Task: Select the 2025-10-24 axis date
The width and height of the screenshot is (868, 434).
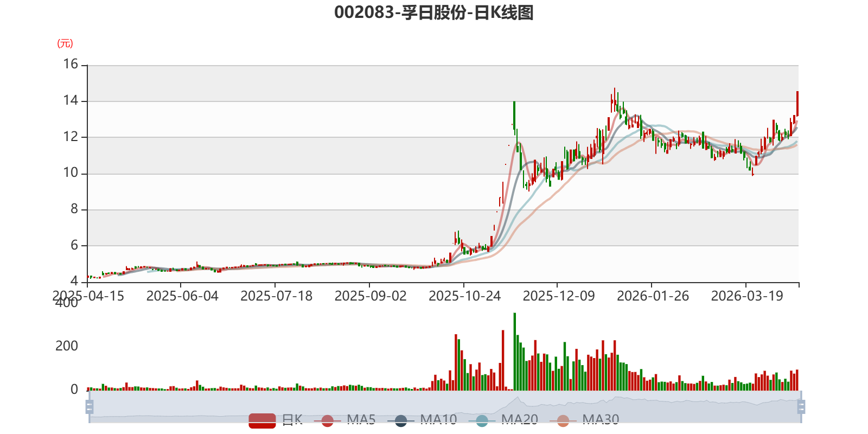Action: pos(465,296)
